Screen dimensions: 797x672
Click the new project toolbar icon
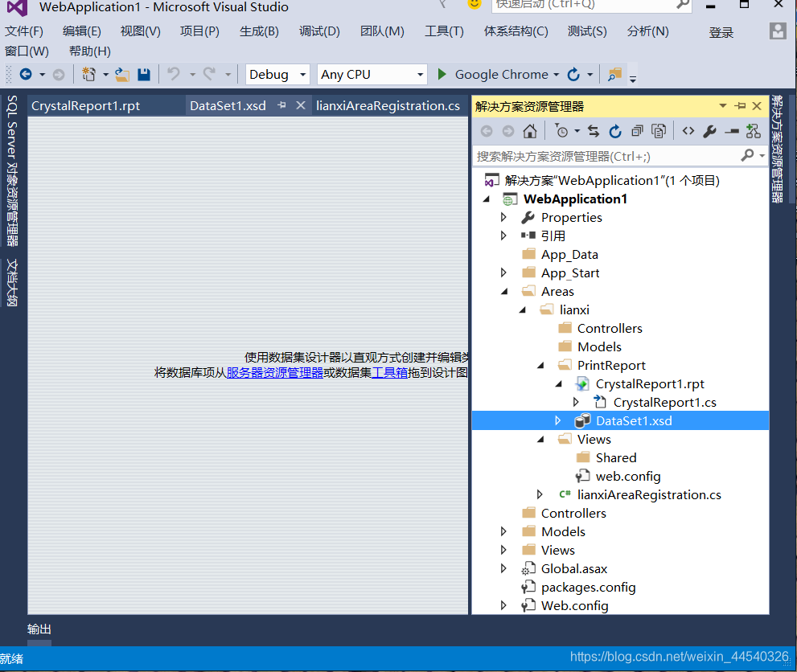pyautogui.click(x=89, y=75)
